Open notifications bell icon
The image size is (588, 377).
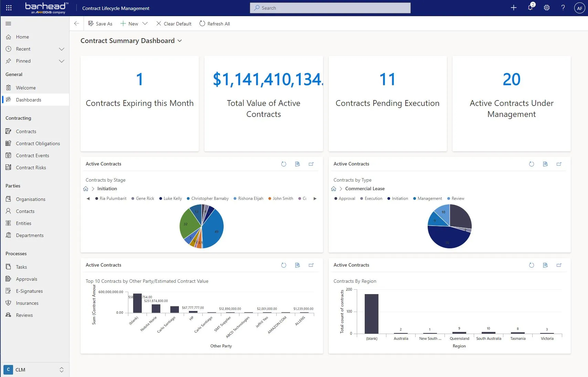[x=530, y=8]
